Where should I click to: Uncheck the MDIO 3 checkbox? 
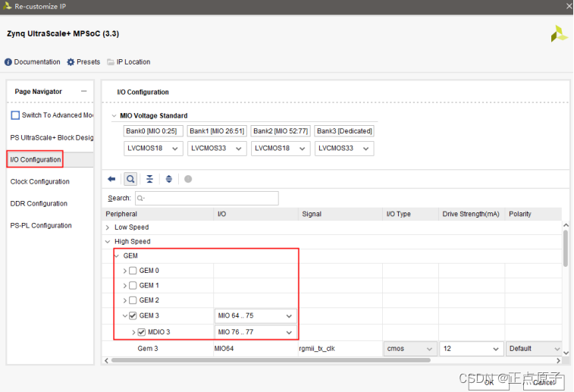tap(142, 332)
